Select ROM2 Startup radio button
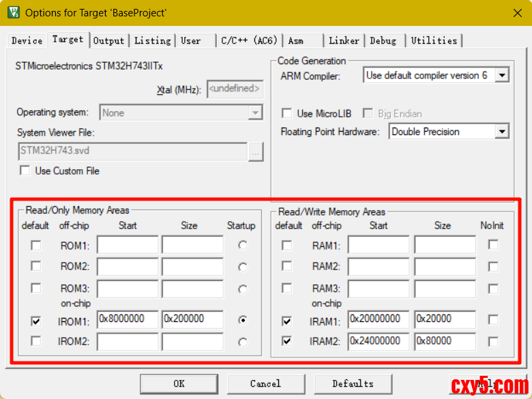 [243, 267]
